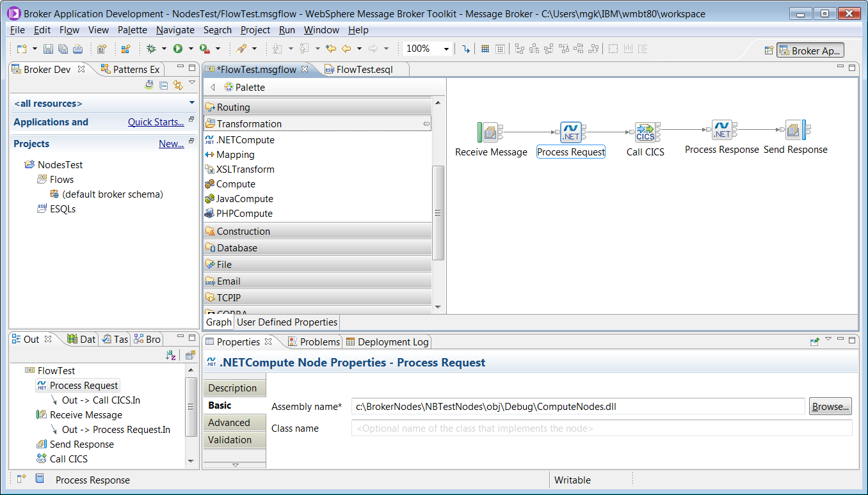Screen dimensions: 868x495
Task: Select Receive Message in the Outline view
Action: [x=79, y=415]
